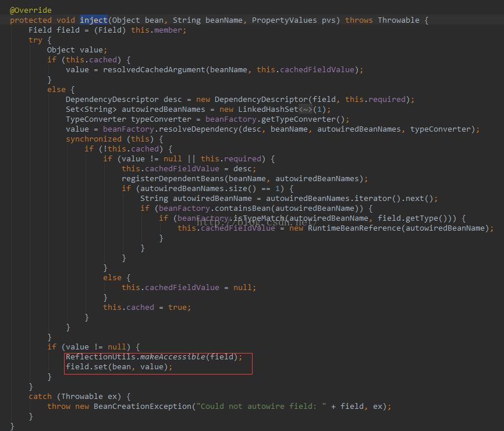Click 'if (value != null || this.required)' condition
This screenshot has width=504, height=431.
[x=184, y=159]
